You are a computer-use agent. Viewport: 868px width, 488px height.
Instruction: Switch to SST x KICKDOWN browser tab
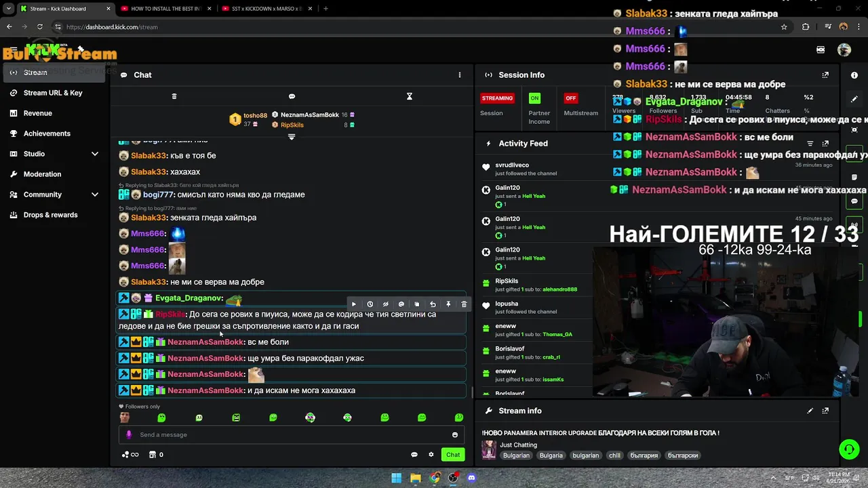click(x=267, y=9)
